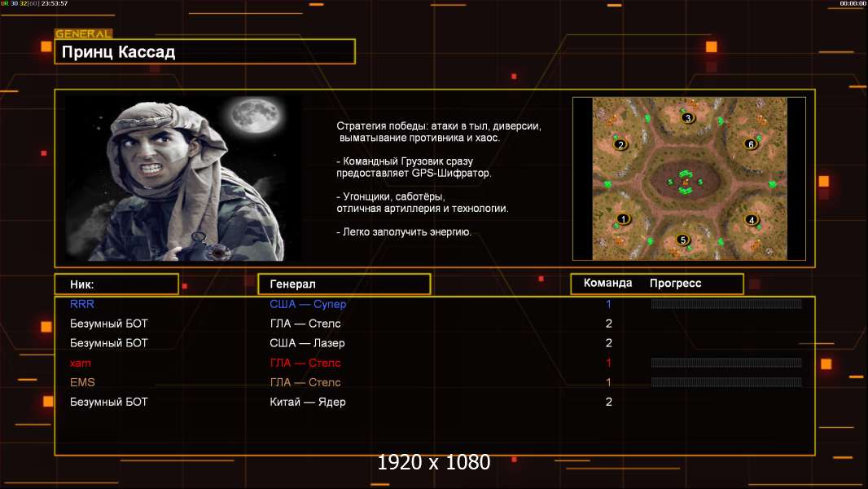Click General Kassad's portrait image
This screenshot has height=489, width=868.
click(182, 178)
